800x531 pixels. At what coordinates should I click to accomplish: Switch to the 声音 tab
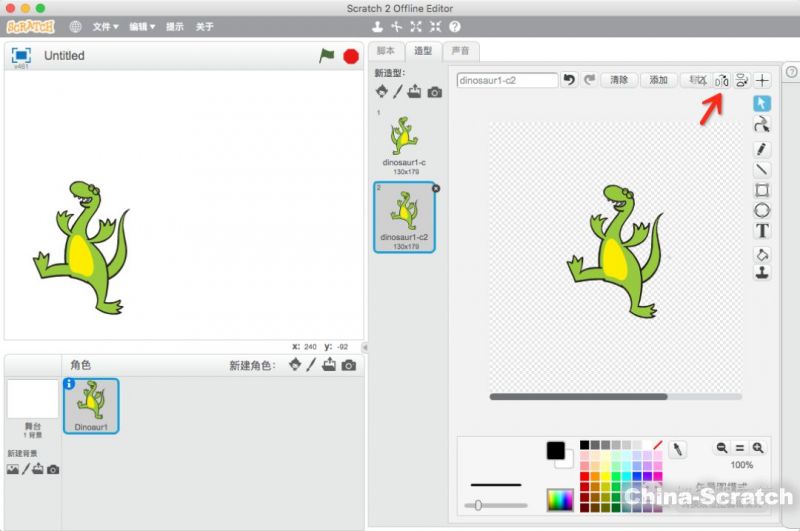460,51
